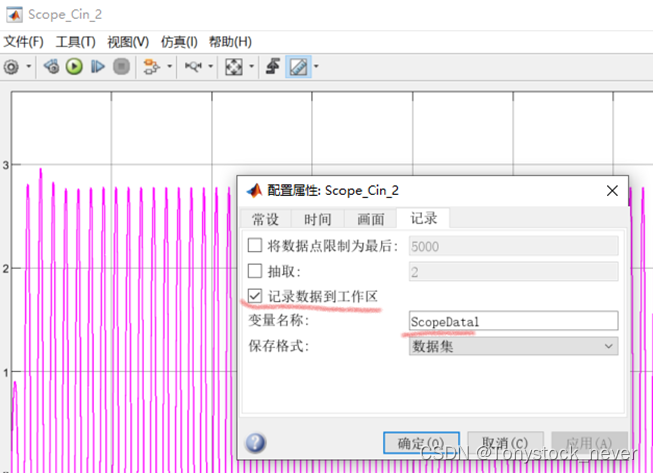This screenshot has height=473, width=653.
Task: Open the 保存格式 dropdown 数据集
Action: (x=513, y=346)
